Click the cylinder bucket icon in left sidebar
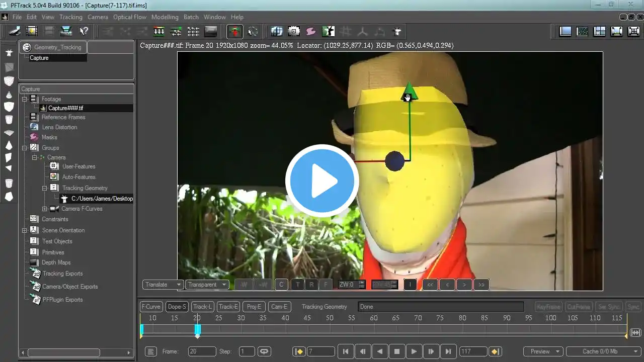 click(9, 120)
